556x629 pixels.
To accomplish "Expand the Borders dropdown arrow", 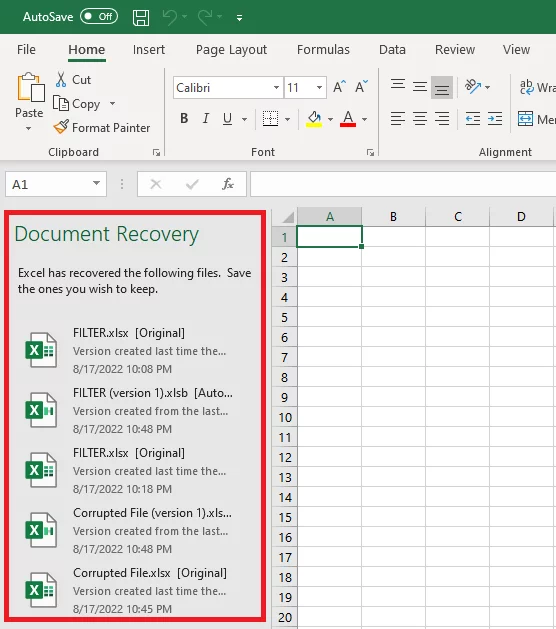I will click(x=287, y=119).
